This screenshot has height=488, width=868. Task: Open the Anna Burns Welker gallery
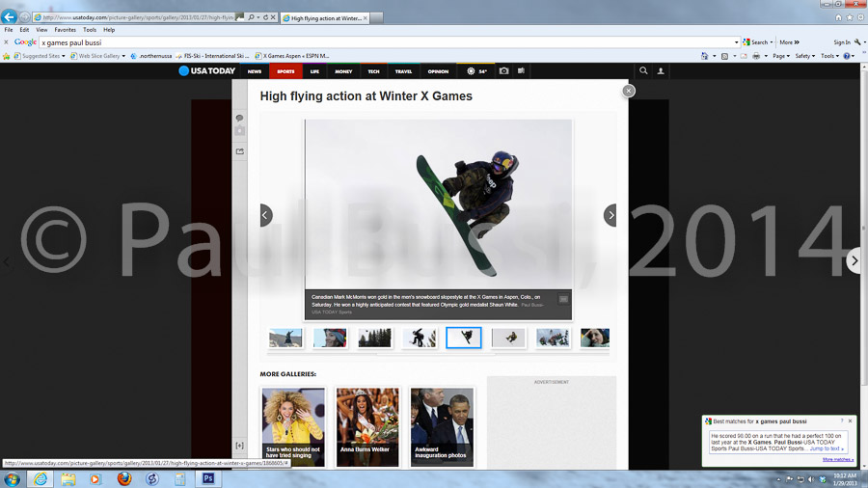coord(367,426)
